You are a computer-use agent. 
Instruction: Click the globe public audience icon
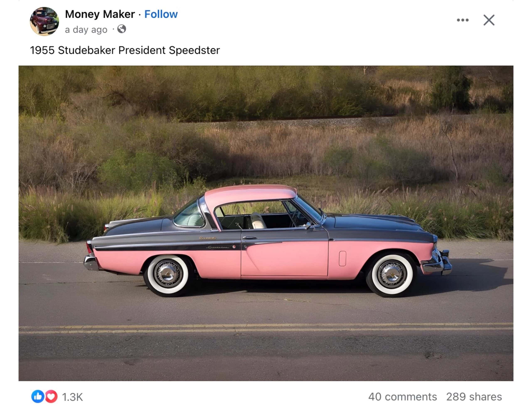coord(122,29)
